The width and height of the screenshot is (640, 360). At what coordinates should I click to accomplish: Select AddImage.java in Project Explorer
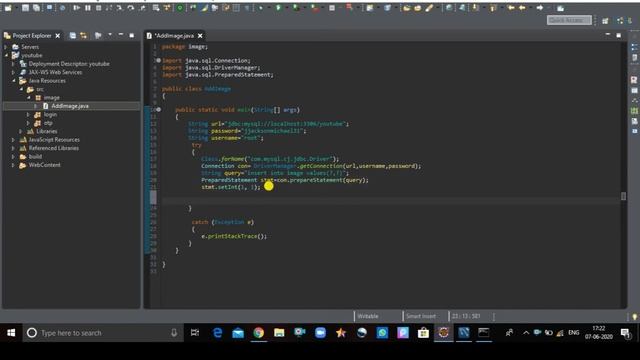tap(70, 106)
